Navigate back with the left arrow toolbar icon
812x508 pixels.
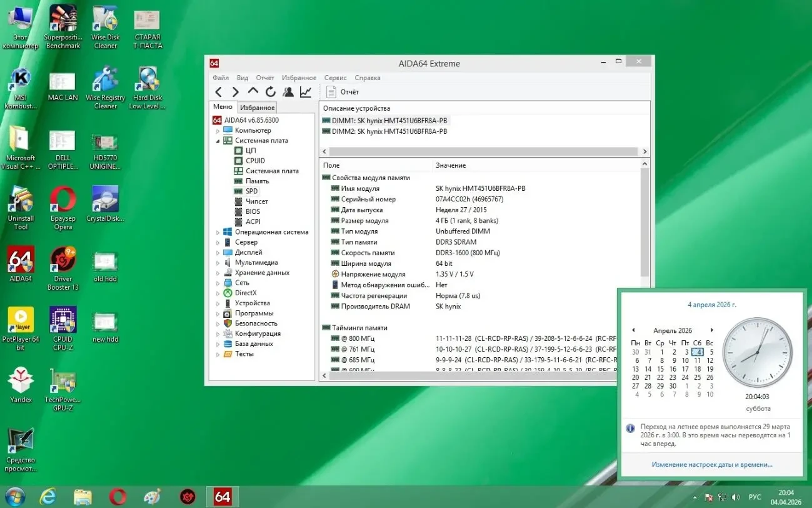218,91
